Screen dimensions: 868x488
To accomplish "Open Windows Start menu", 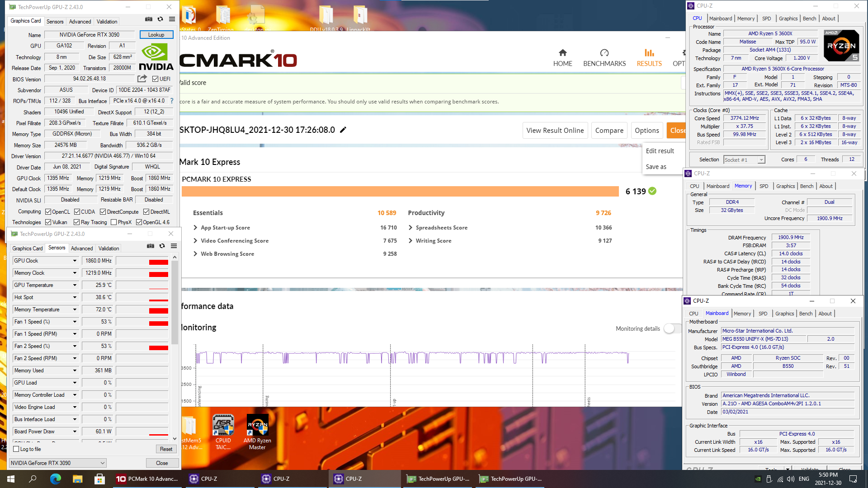I will (x=11, y=479).
